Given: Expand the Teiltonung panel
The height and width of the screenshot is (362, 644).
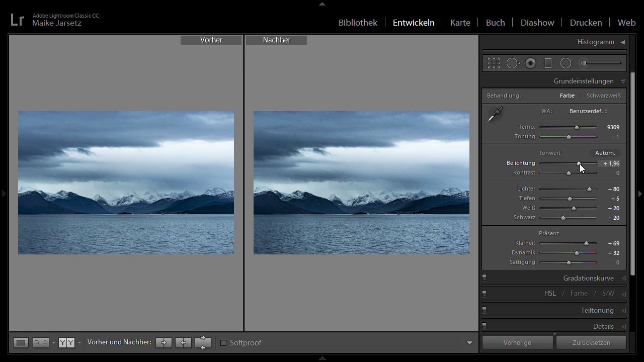Looking at the screenshot, I should pyautogui.click(x=623, y=310).
